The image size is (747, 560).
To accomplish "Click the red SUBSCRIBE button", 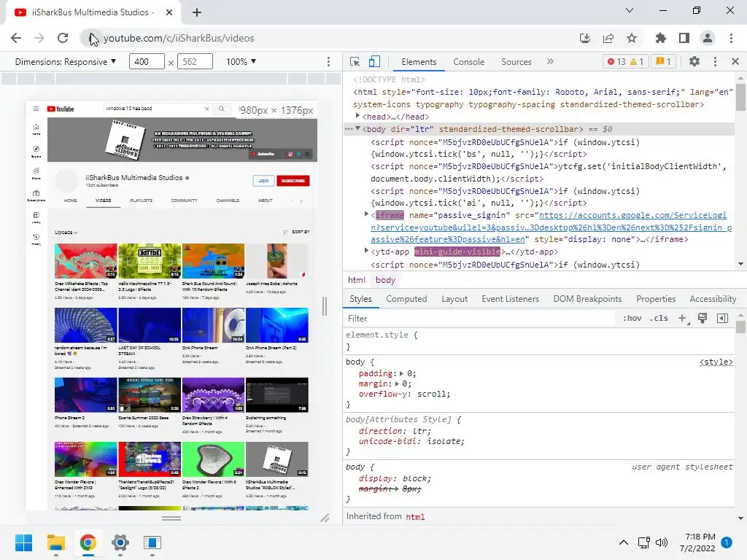I will coord(293,181).
